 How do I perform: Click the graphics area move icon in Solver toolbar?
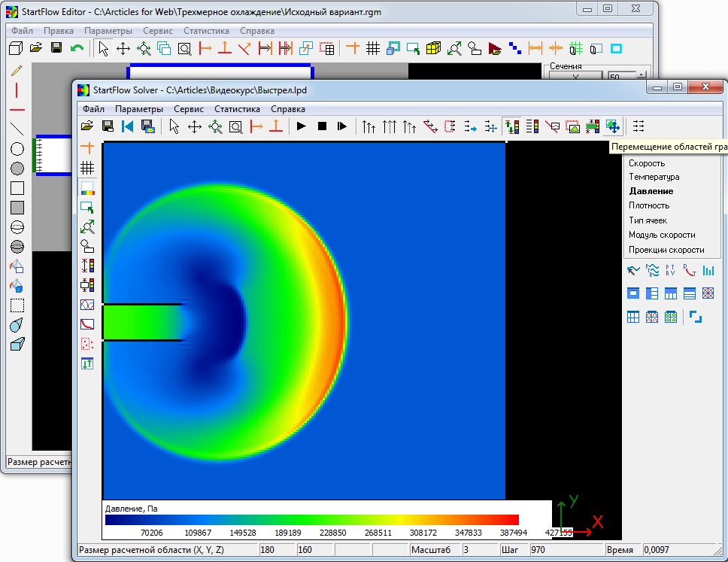point(613,126)
